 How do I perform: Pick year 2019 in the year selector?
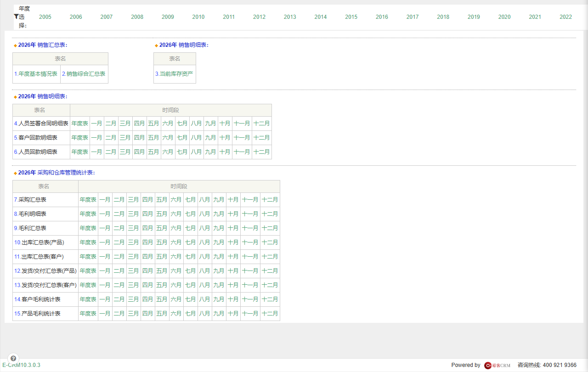click(x=474, y=17)
